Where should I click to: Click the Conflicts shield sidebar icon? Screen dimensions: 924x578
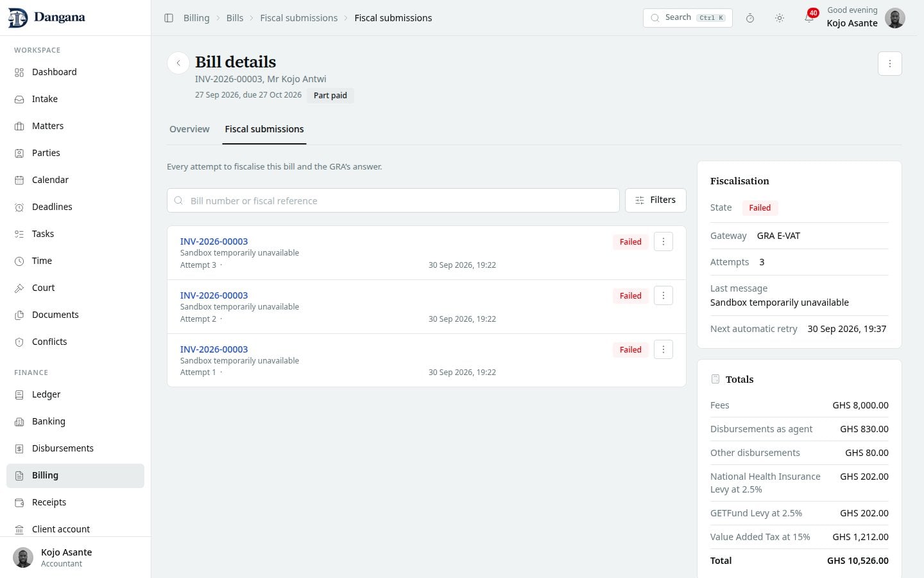19,342
